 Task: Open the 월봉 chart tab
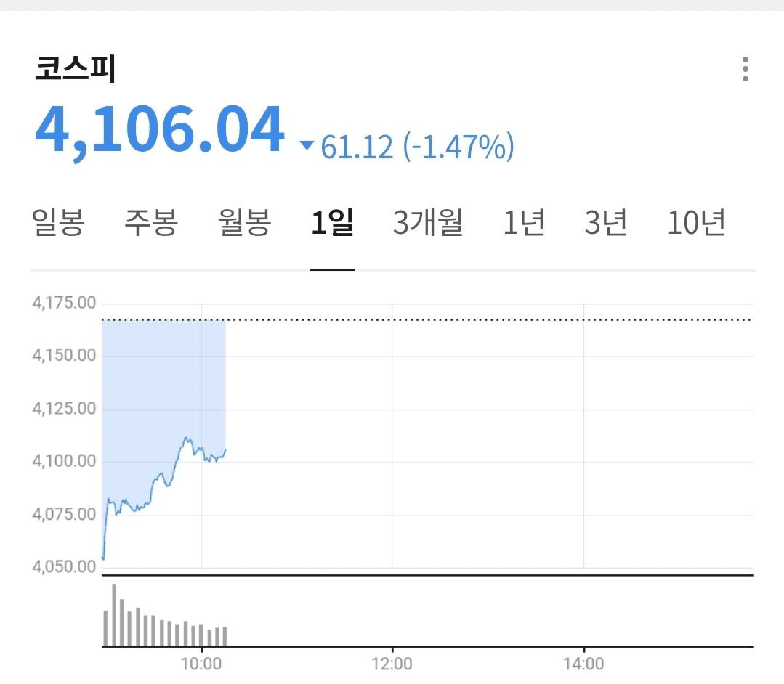pyautogui.click(x=245, y=223)
